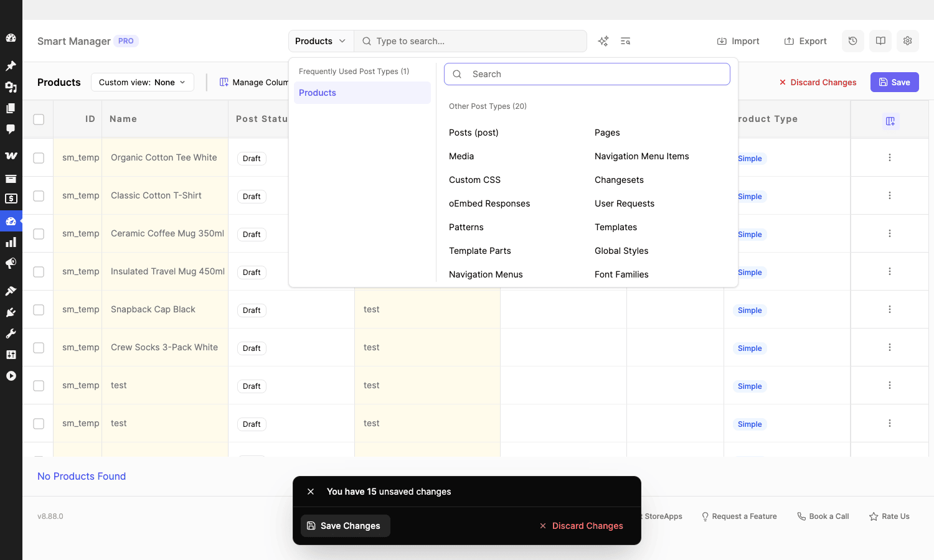Open the Analytics bar chart sidebar icon

coord(11,242)
